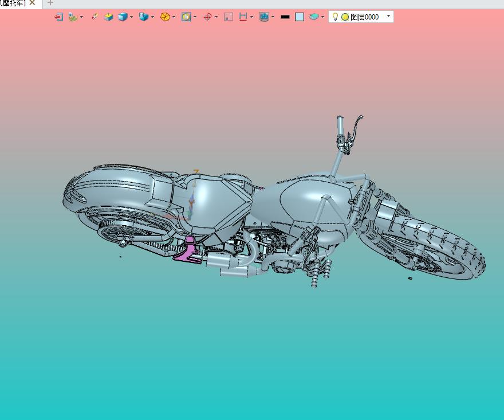Expand the blue cube display dropdown arrow
This screenshot has height=420, width=504.
tap(131, 17)
